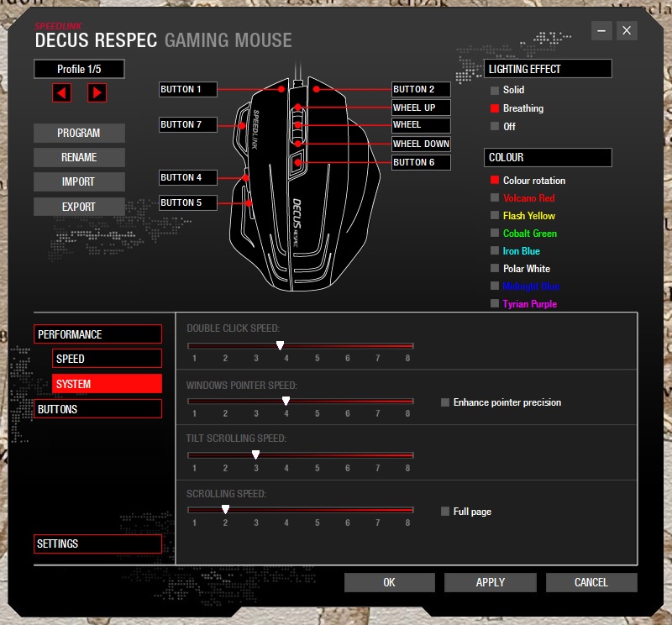Click the PROGRAM button
This screenshot has height=625, width=672.
[x=79, y=133]
